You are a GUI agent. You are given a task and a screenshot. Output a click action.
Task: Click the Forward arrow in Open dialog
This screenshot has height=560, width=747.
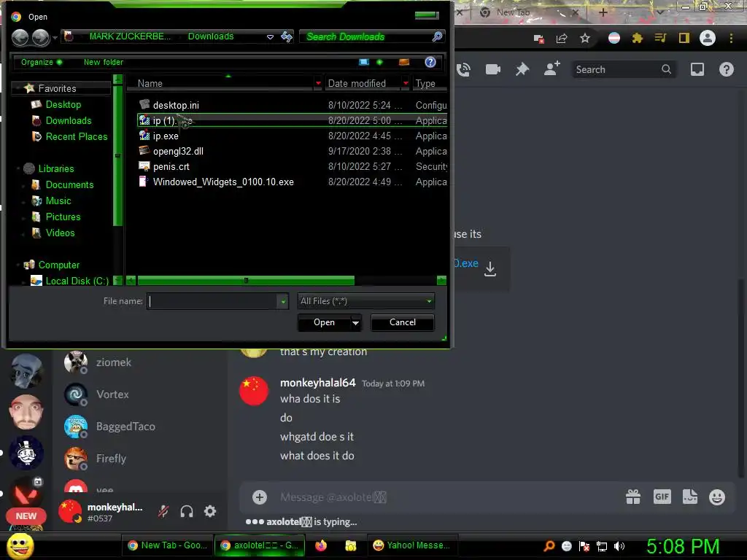click(41, 37)
